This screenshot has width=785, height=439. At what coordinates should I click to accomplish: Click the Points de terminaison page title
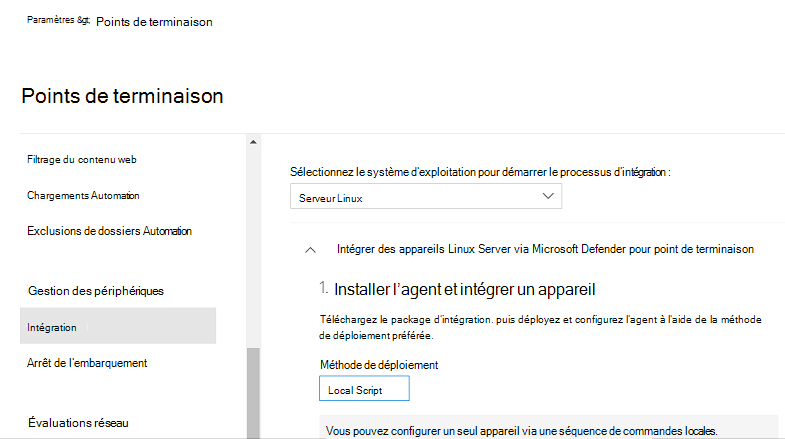coord(122,96)
